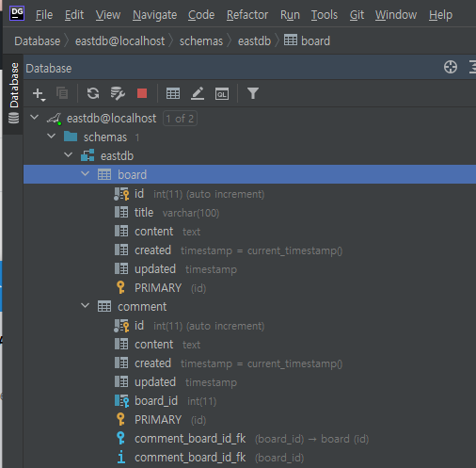Image resolution: width=476 pixels, height=468 pixels.
Task: Open the Navigate menu
Action: [x=154, y=15]
